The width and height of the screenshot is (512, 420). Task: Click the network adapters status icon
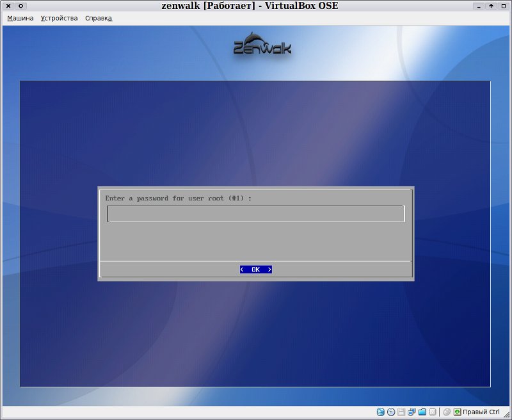[412, 412]
